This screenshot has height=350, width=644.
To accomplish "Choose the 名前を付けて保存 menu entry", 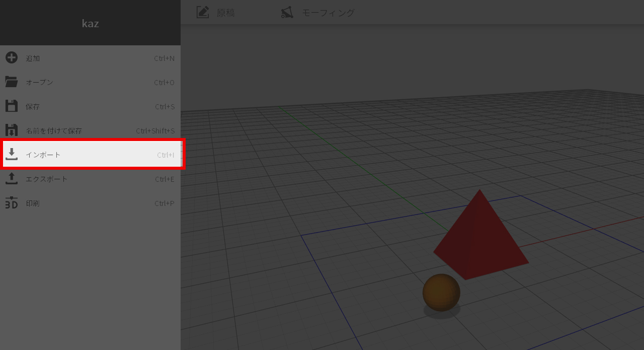I will [x=91, y=130].
